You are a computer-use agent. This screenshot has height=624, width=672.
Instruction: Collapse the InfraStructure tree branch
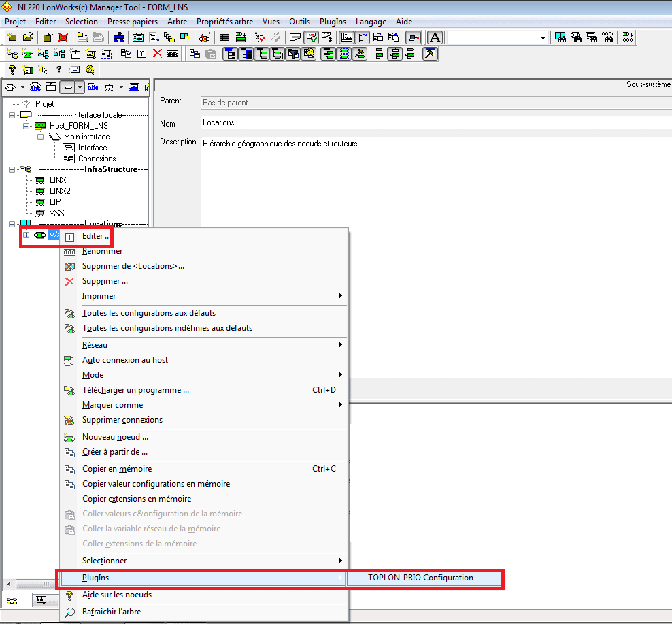click(12, 169)
